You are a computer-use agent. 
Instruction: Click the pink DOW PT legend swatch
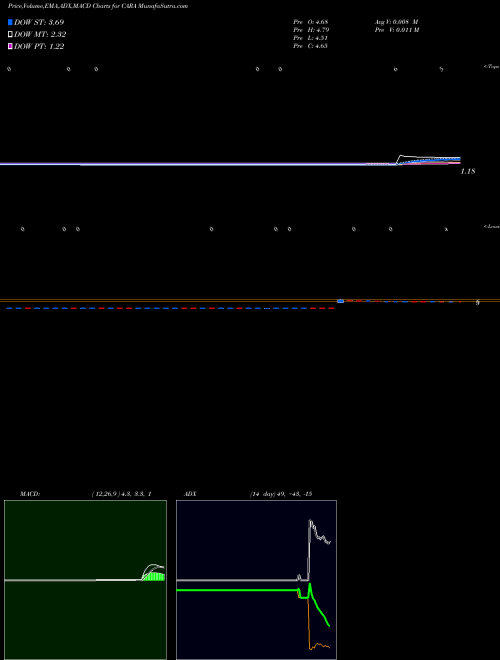point(10,47)
